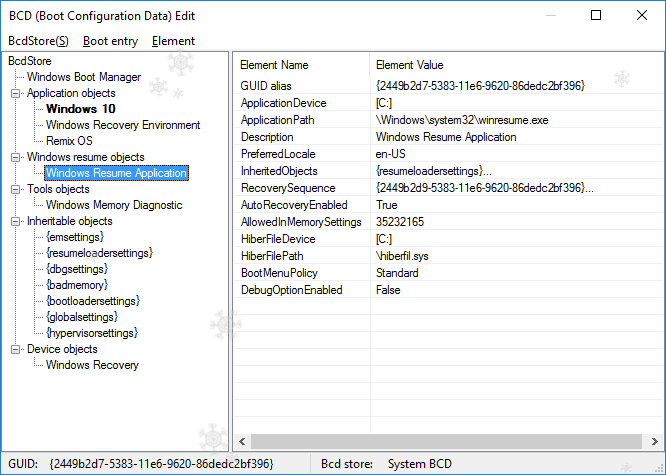This screenshot has height=475, width=666.
Task: Click the \hiberfil.sys value
Action: pos(402,256)
